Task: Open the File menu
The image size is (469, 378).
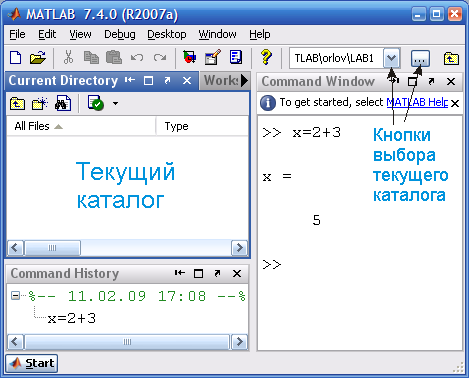Action: pyautogui.click(x=17, y=34)
